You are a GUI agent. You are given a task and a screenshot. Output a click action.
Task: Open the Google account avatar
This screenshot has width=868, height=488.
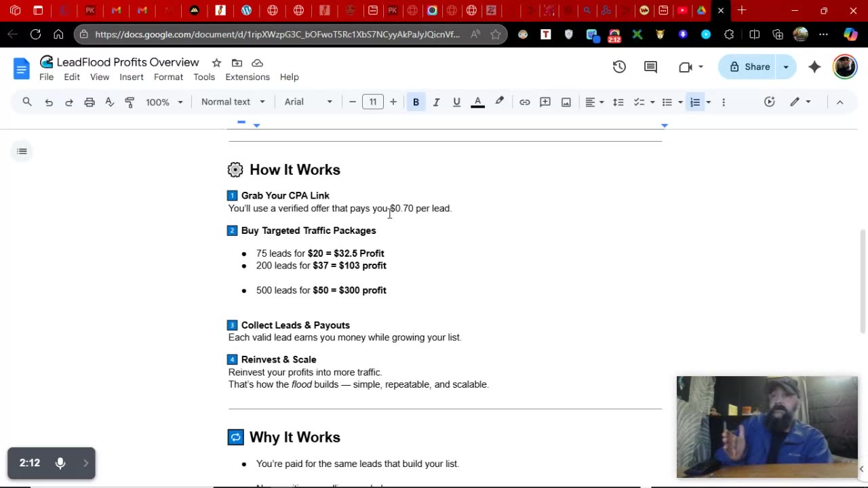pos(845,66)
